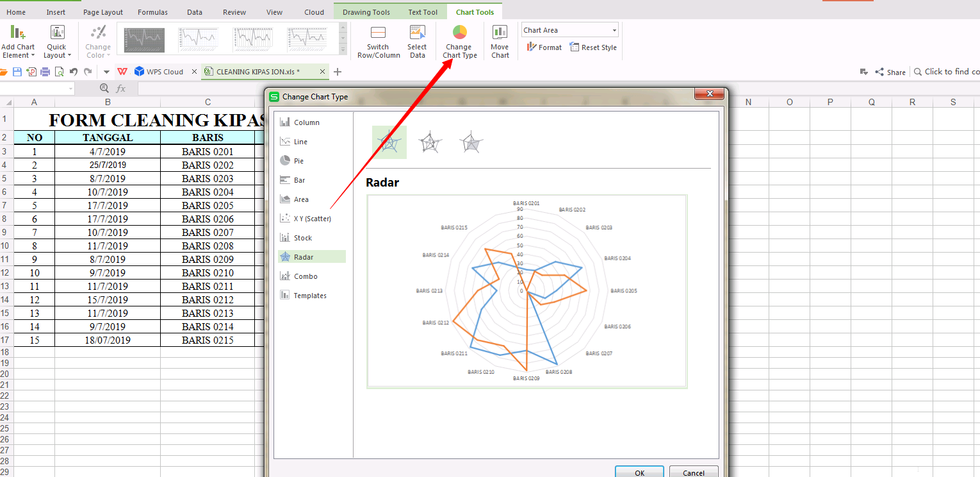
Task: Cancel the Change Chart Type dialog
Action: (x=693, y=473)
